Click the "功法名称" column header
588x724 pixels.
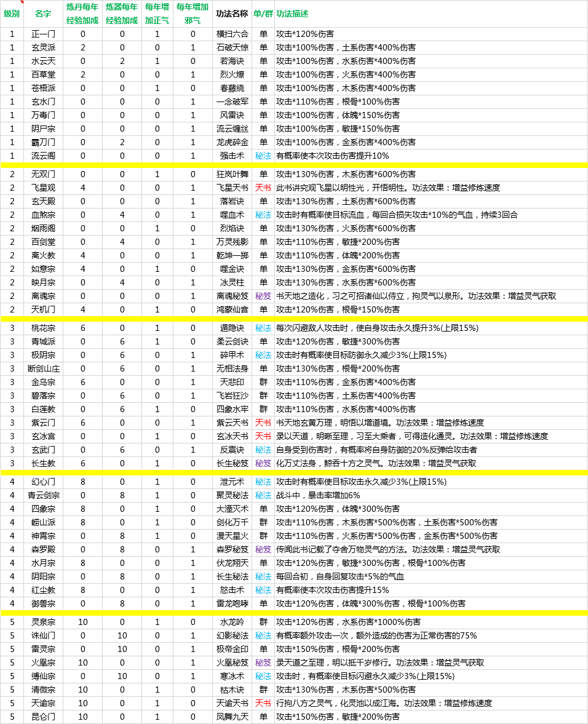click(x=232, y=14)
